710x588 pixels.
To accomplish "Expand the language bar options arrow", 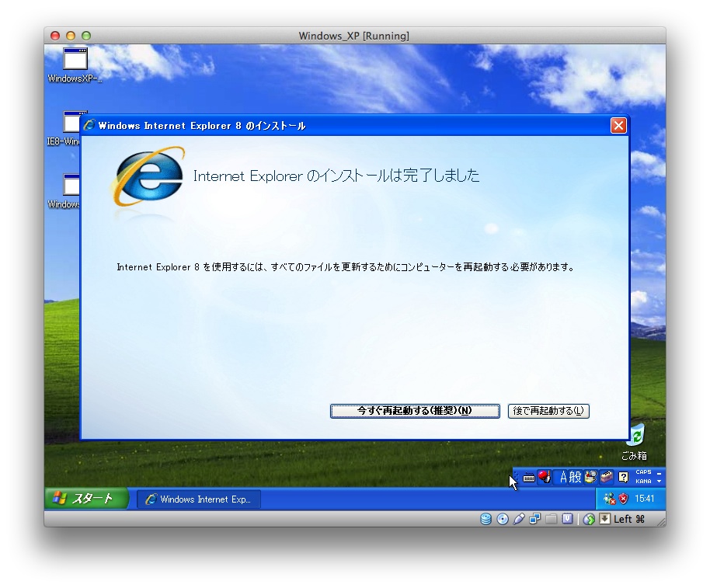I will point(660,482).
